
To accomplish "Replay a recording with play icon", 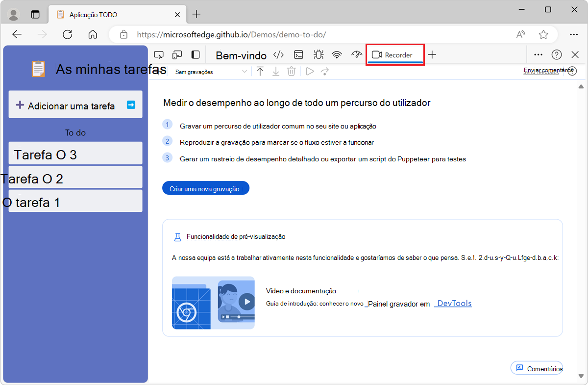I will pyautogui.click(x=309, y=71).
